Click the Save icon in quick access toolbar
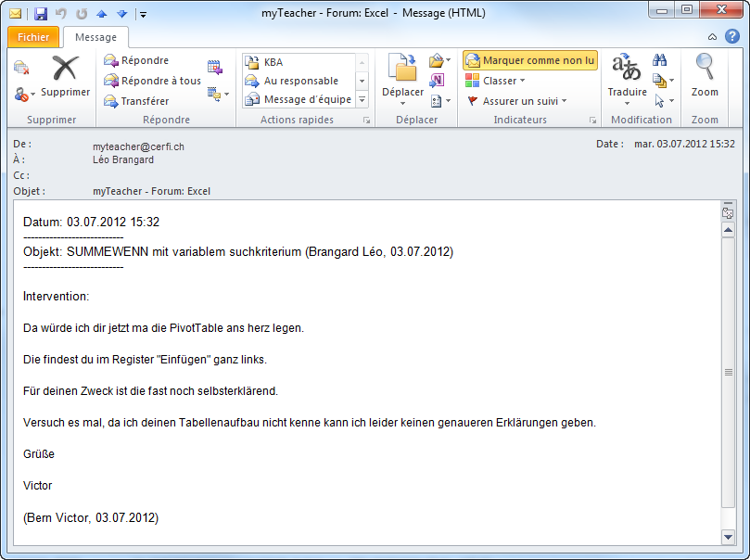750x560 pixels. point(40,14)
